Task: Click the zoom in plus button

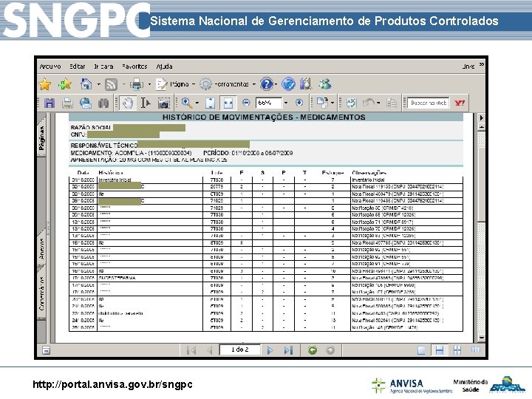Action: tap(299, 103)
